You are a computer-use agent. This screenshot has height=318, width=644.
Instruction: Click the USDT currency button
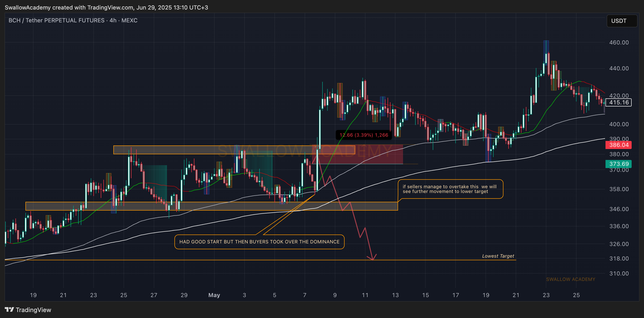coord(622,21)
